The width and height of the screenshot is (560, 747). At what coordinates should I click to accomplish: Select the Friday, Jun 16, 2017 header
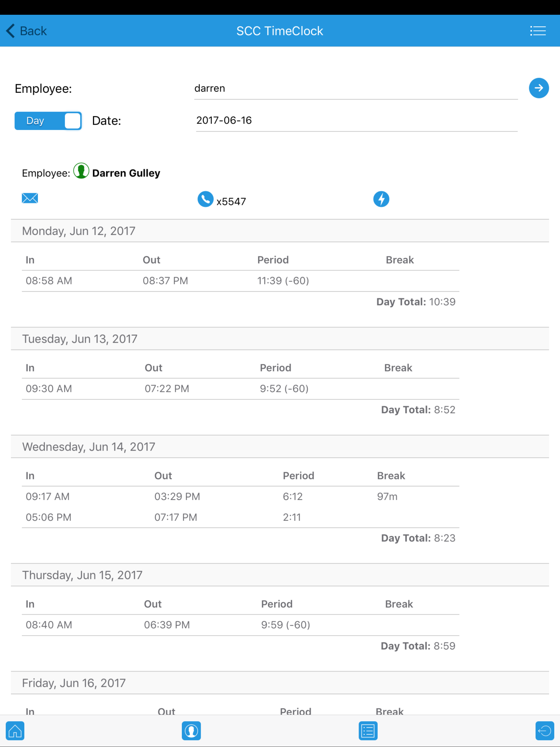click(x=280, y=683)
